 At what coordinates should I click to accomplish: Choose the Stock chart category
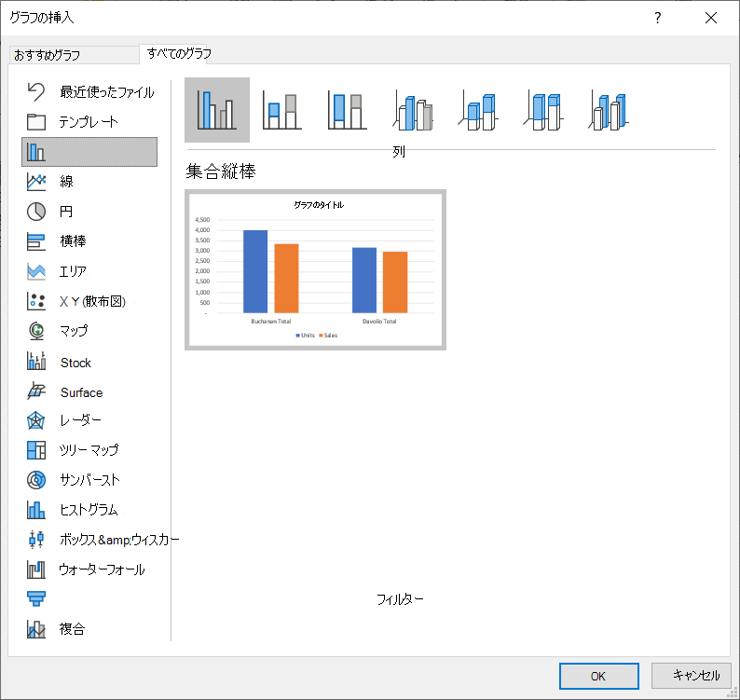pos(89,363)
